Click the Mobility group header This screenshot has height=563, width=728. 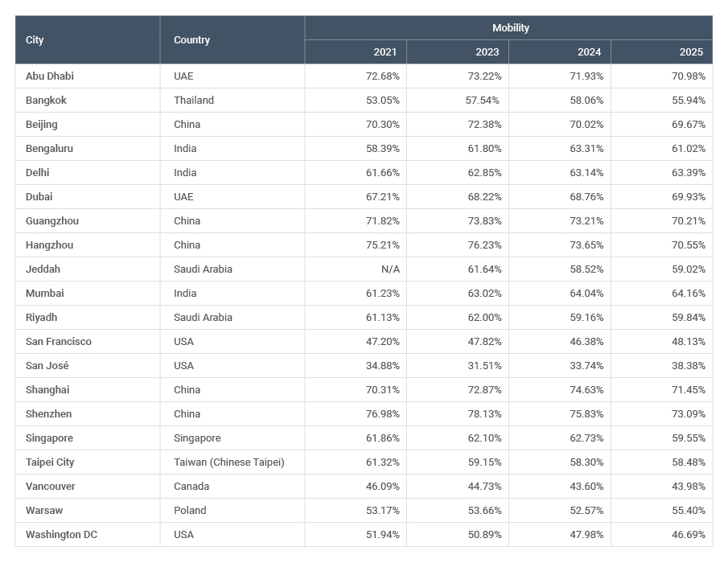(510, 28)
